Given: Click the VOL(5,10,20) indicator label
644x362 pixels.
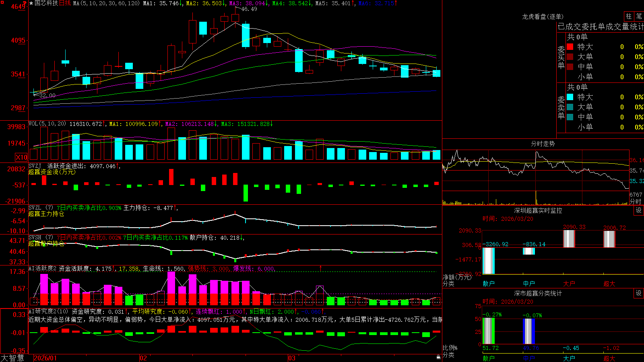Looking at the screenshot, I should click(x=47, y=124).
